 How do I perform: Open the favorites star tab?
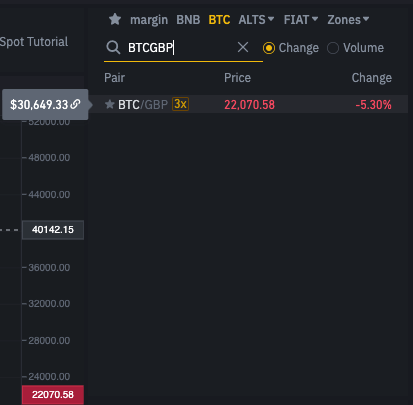point(115,19)
